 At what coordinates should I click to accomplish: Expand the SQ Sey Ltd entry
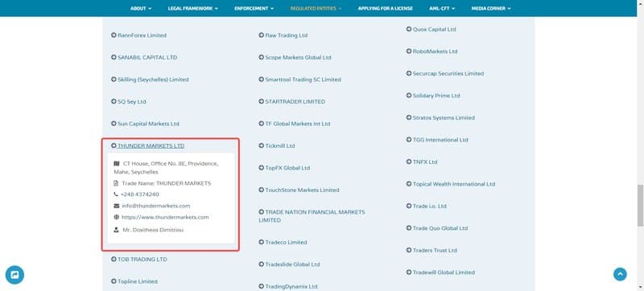tap(129, 101)
